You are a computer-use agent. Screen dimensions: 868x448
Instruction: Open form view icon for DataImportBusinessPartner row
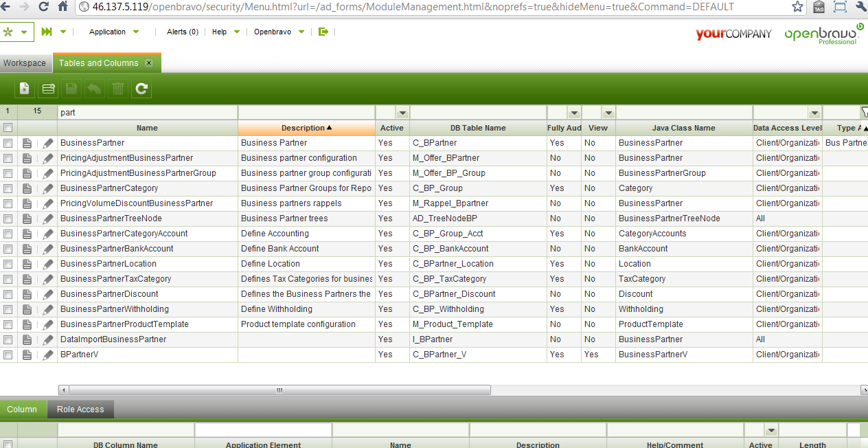pos(27,339)
